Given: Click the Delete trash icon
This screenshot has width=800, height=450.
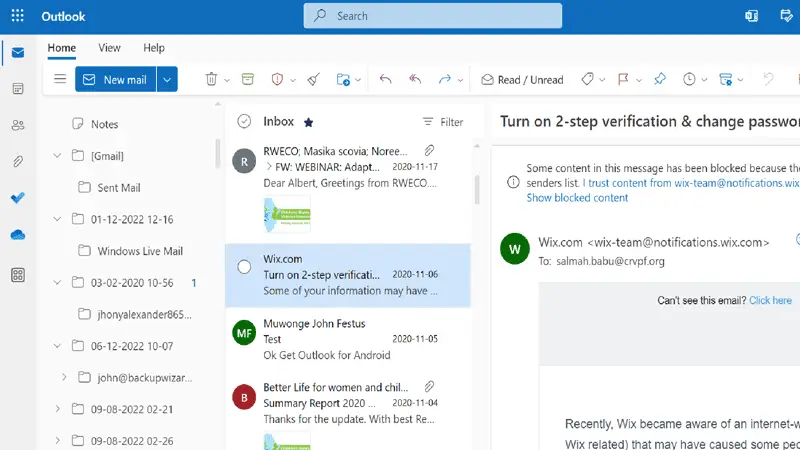Looking at the screenshot, I should tap(211, 79).
